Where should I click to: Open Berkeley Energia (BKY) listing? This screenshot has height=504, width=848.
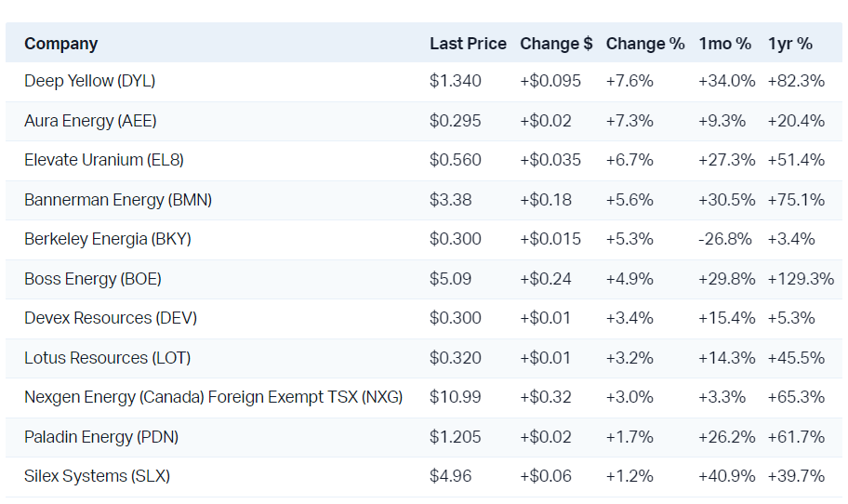[108, 239]
